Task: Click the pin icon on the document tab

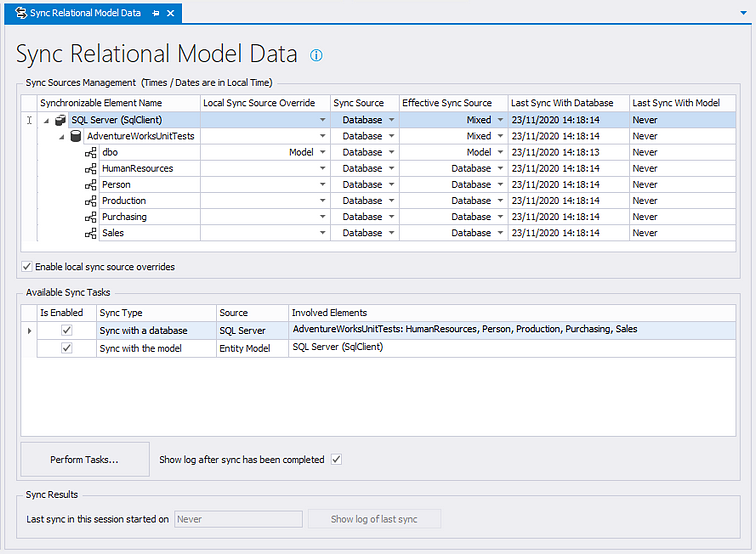Action: click(x=155, y=13)
